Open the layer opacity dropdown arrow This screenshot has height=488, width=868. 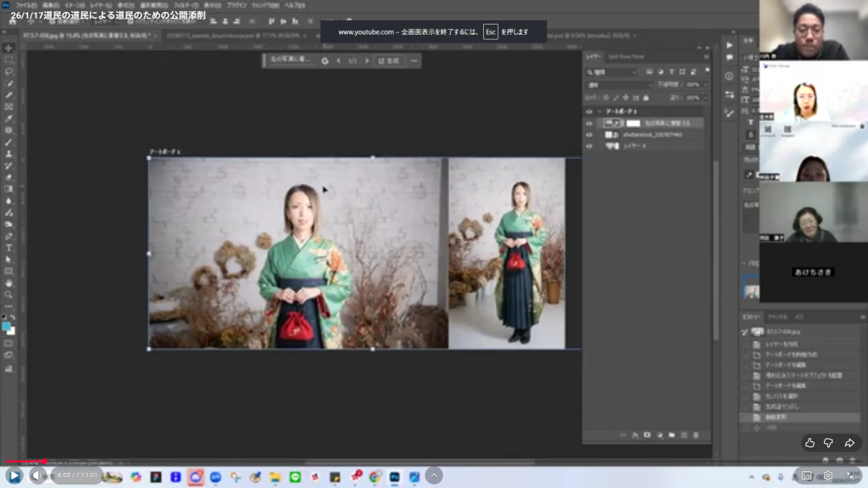[x=705, y=85]
